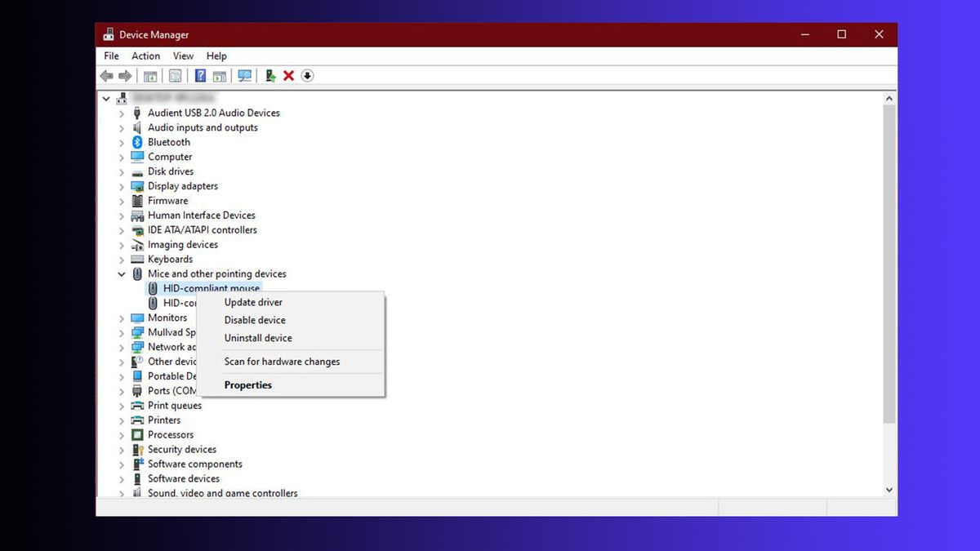Image resolution: width=980 pixels, height=551 pixels.
Task: Expand the Network adapters category
Action: pyautogui.click(x=122, y=347)
